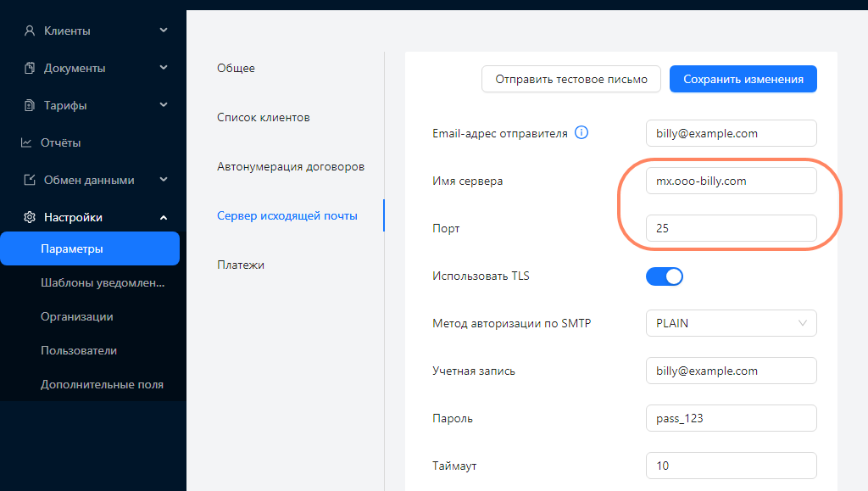Expand the Документы menu chevron

(x=164, y=69)
